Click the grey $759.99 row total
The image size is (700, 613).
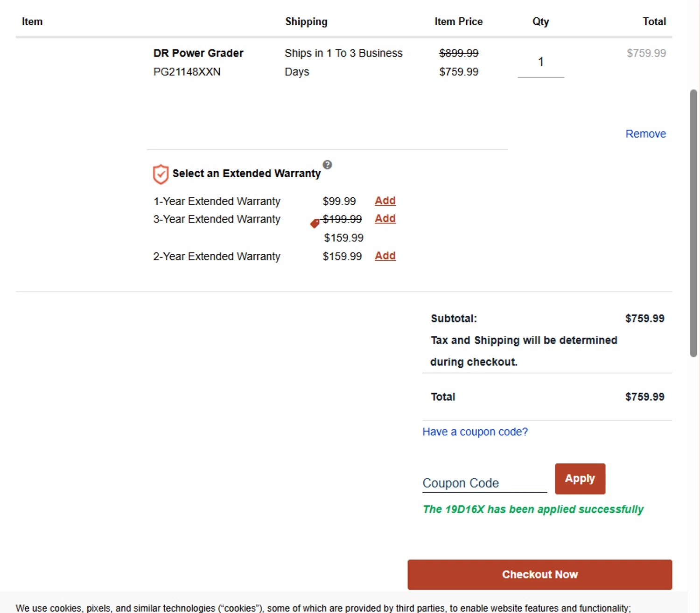646,53
